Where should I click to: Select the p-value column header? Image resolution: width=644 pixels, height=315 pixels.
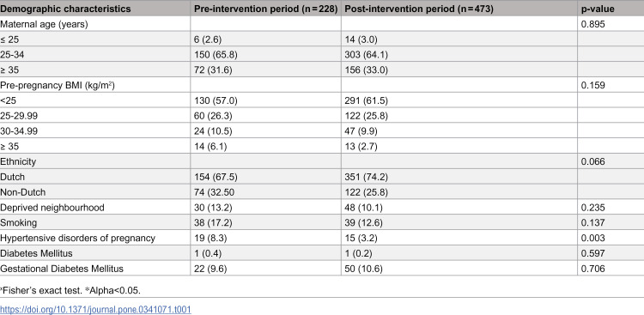[x=598, y=9]
